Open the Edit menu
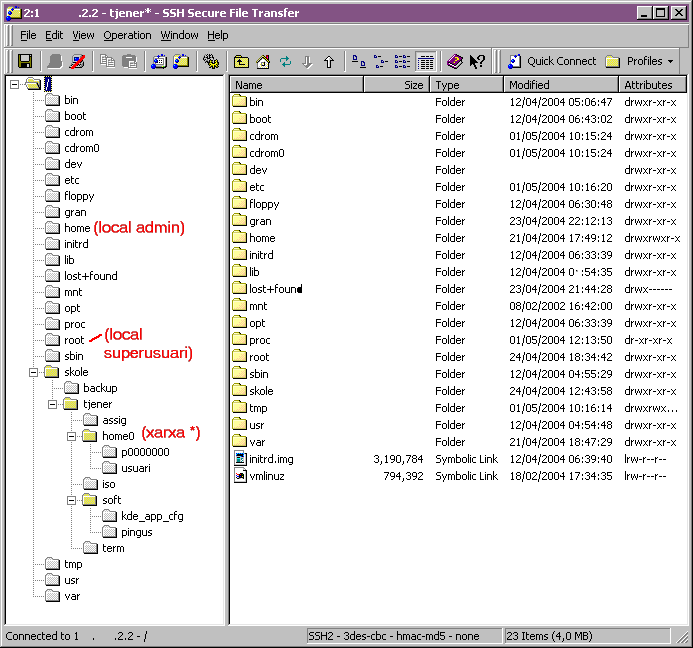The image size is (693, 648). point(54,35)
